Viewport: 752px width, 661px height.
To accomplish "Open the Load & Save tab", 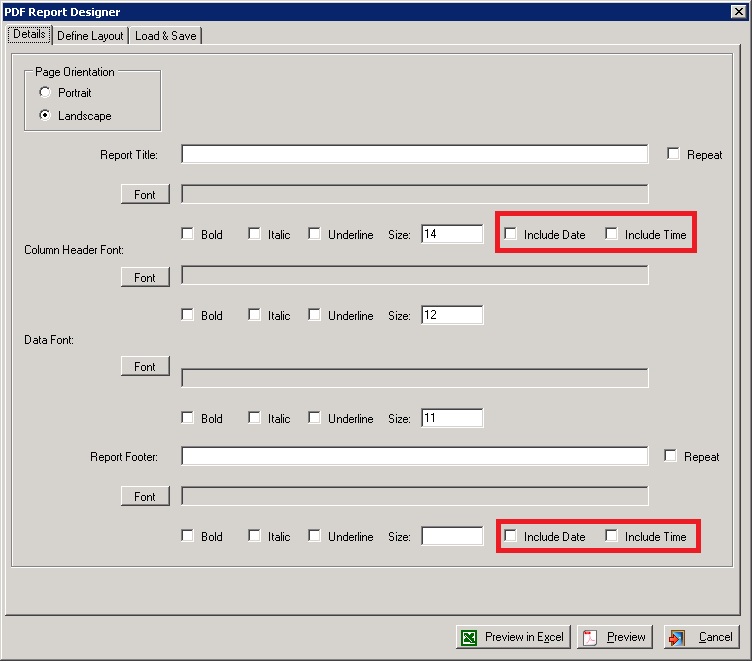I will click(166, 36).
